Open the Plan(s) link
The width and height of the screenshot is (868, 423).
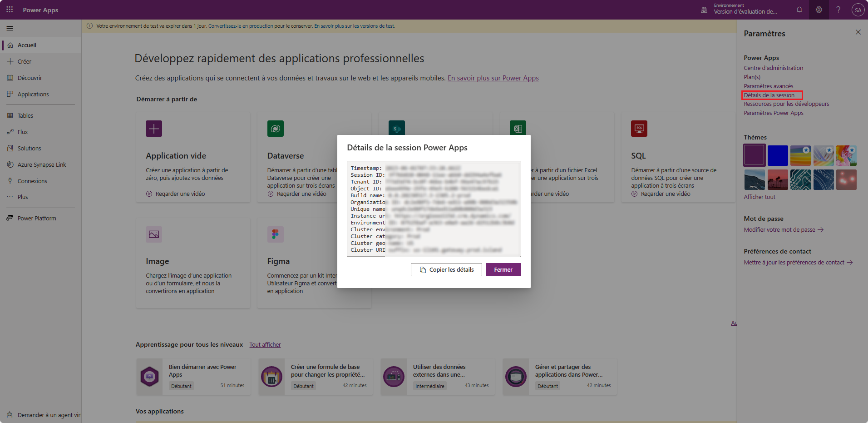(x=752, y=77)
